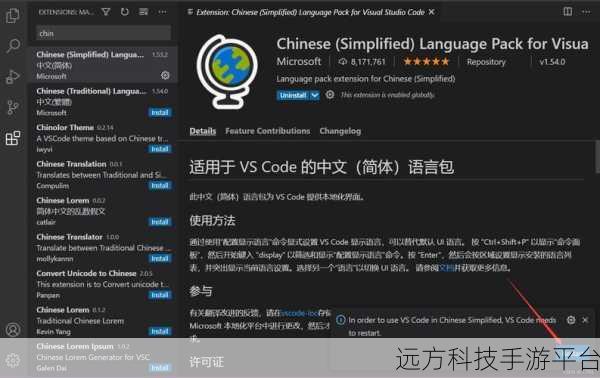Open editor more actions ellipsis
This screenshot has height=378, width=600.
point(586,12)
